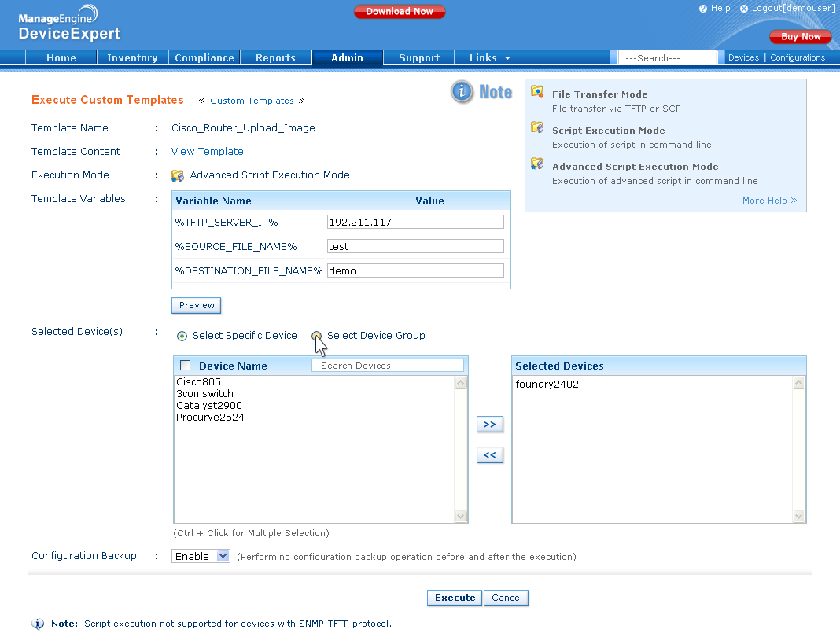Click the Execution Mode icon beside Advanced Script
Screen dimensions: 840x644
point(178,175)
